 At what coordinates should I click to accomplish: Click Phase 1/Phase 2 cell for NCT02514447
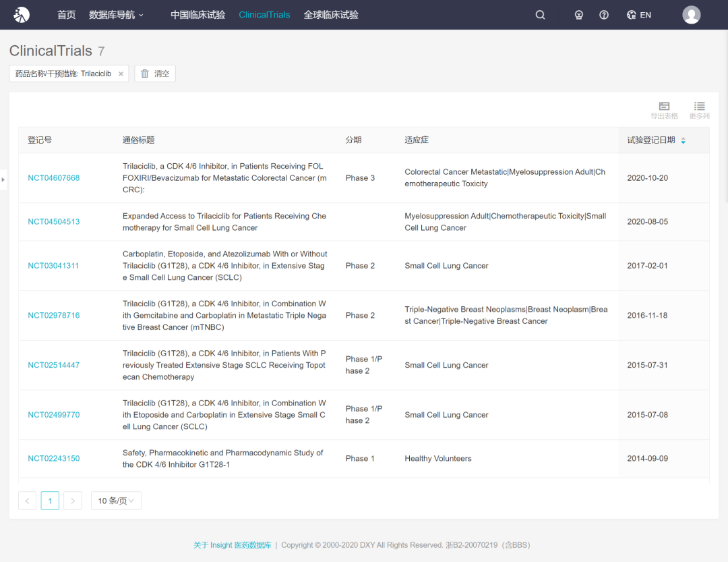tap(364, 366)
